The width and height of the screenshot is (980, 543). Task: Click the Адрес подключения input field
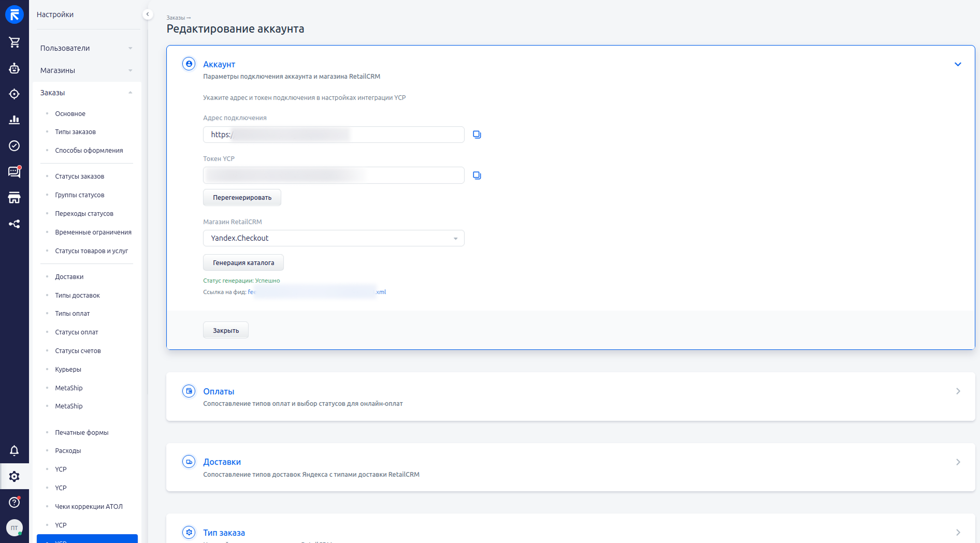coord(334,135)
